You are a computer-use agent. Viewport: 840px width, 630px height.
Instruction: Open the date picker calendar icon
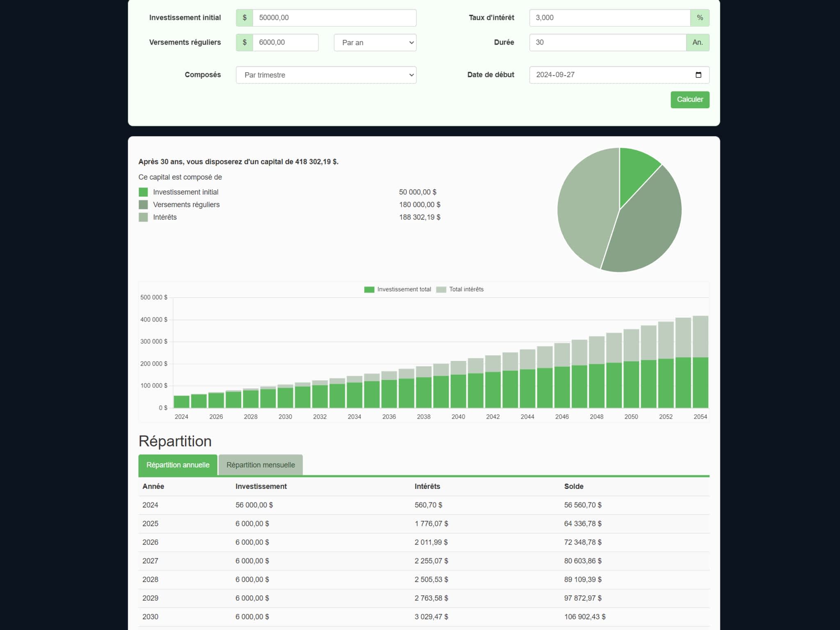click(698, 75)
